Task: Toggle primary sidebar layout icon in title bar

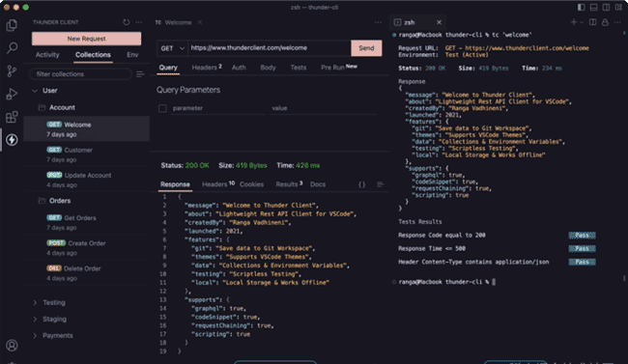Action: (581, 7)
